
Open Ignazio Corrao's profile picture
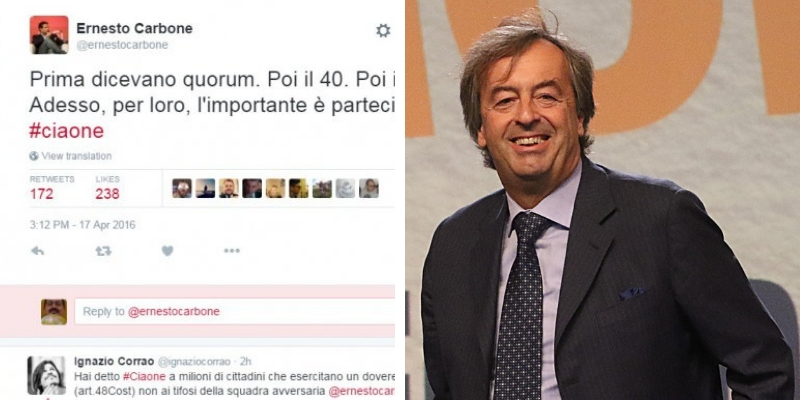(x=46, y=376)
